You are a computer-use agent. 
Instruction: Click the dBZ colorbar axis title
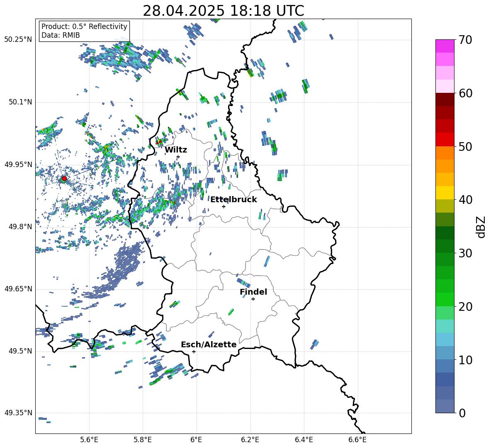pos(481,227)
